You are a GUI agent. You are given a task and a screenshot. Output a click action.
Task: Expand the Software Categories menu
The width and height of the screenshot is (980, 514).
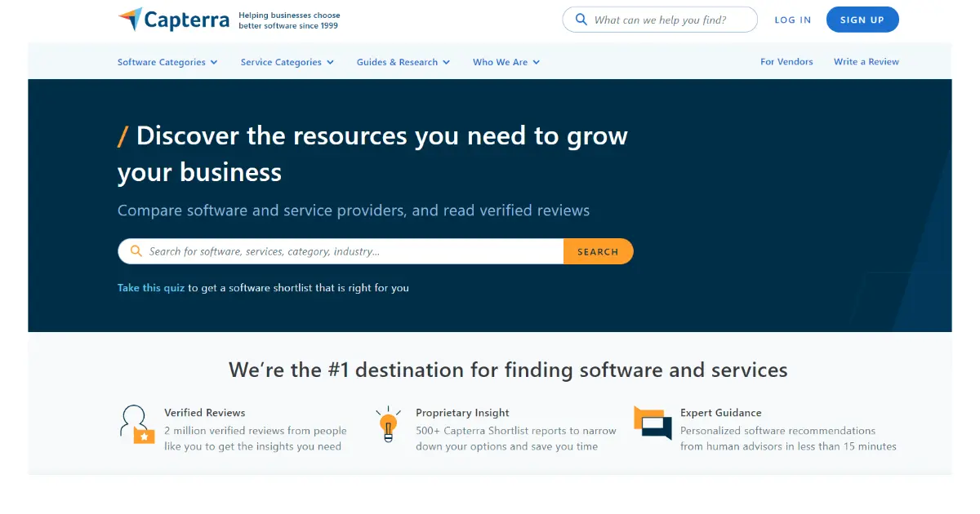click(x=167, y=62)
